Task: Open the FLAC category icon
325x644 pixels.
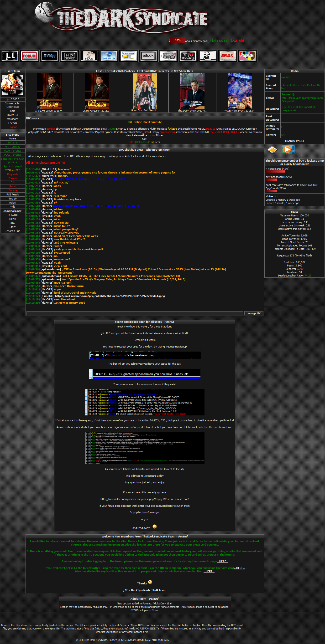Action: point(89,56)
